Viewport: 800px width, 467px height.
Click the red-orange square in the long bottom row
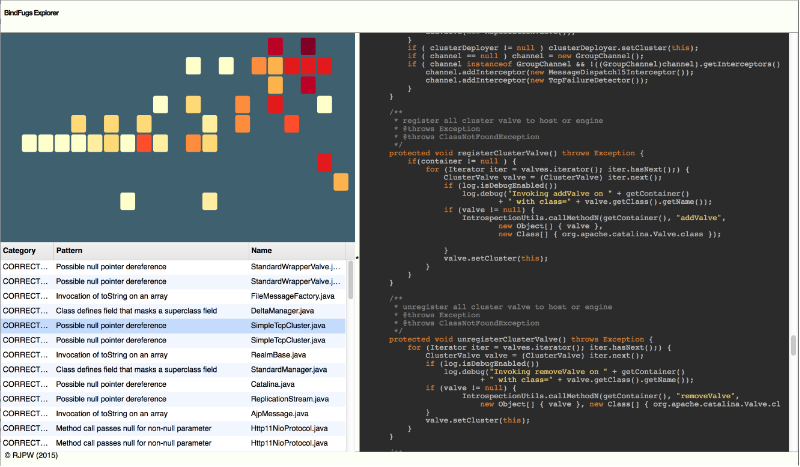144,143
